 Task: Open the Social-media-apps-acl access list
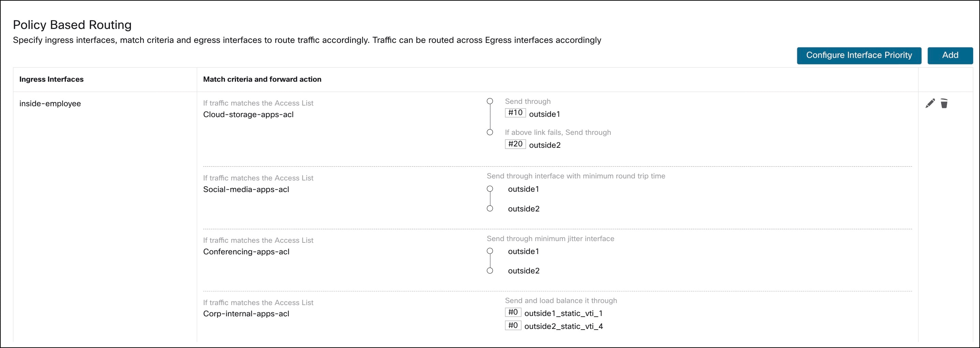point(247,189)
